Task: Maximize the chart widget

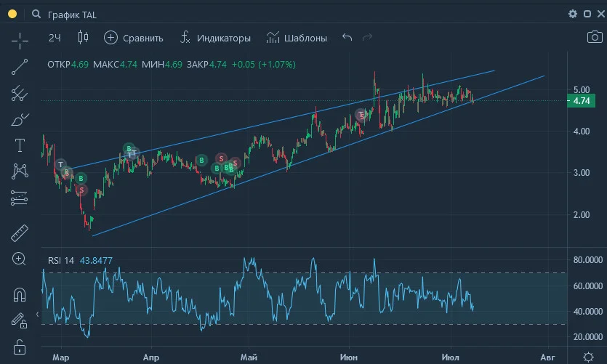Action: 587,14
